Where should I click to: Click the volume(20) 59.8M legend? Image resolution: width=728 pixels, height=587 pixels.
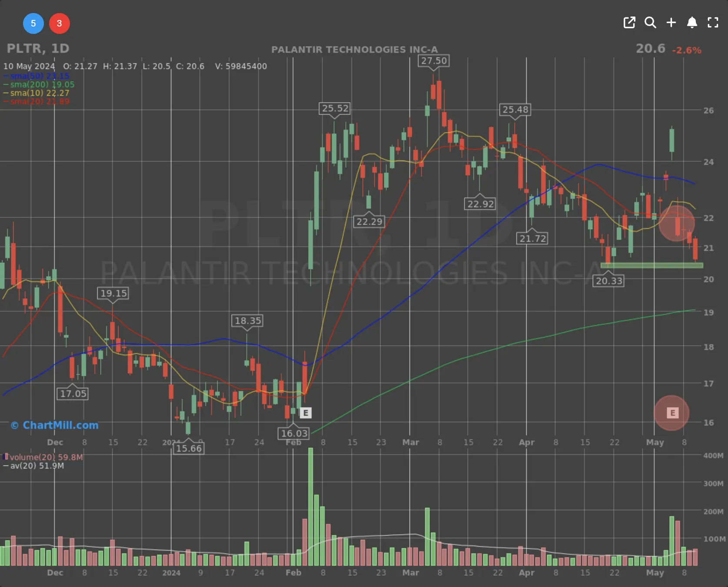coord(43,457)
